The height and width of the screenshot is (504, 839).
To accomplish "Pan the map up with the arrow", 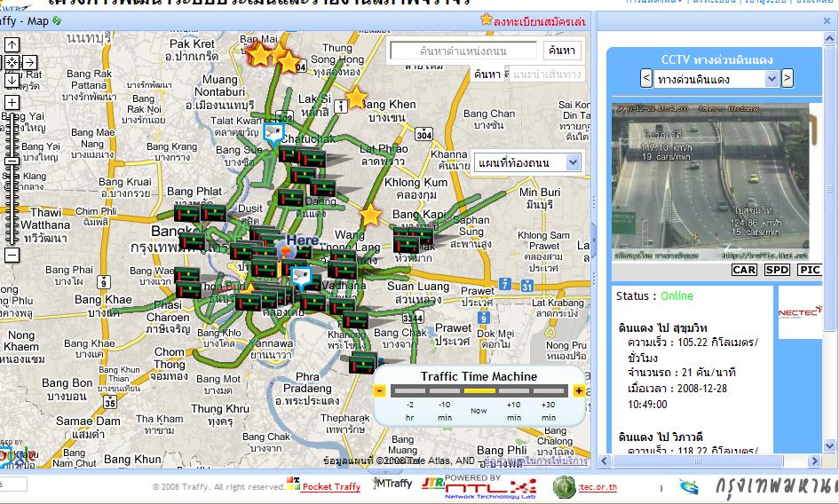I will click(12, 44).
